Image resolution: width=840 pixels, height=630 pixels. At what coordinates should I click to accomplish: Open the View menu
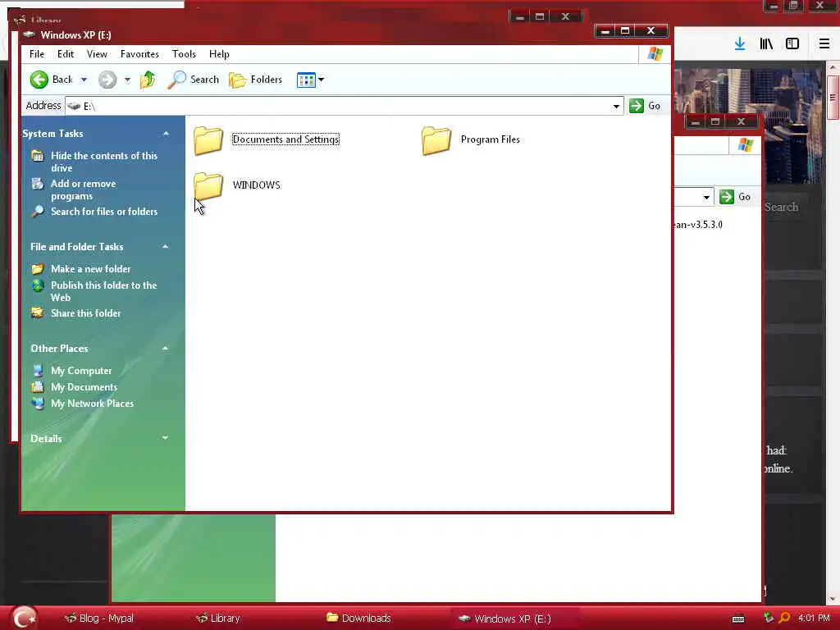[x=97, y=54]
